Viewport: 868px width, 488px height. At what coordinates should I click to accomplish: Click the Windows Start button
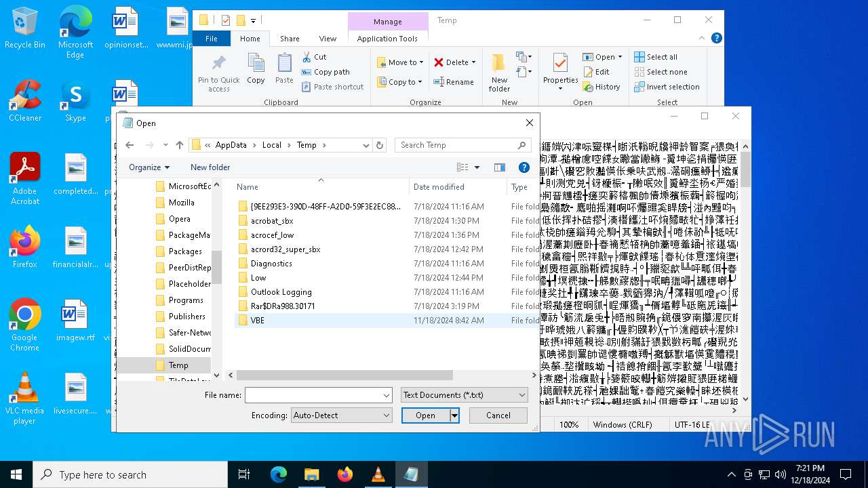[16, 474]
